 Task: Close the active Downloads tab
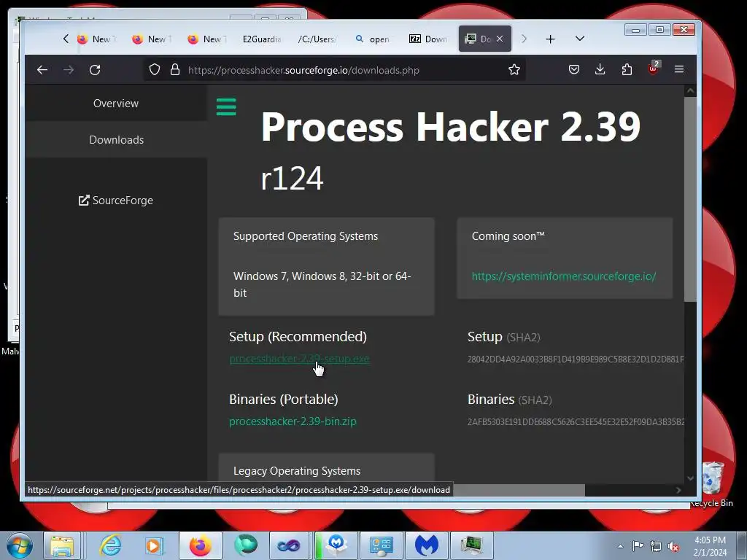(x=499, y=39)
